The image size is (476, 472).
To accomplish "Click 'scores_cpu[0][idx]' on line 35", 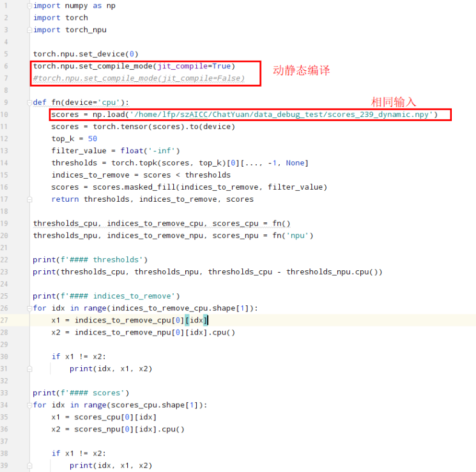I will tap(115, 417).
